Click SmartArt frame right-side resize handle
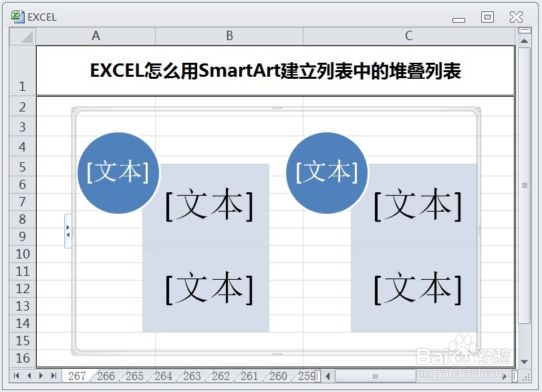Image resolution: width=542 pixels, height=392 pixels. 479,230
